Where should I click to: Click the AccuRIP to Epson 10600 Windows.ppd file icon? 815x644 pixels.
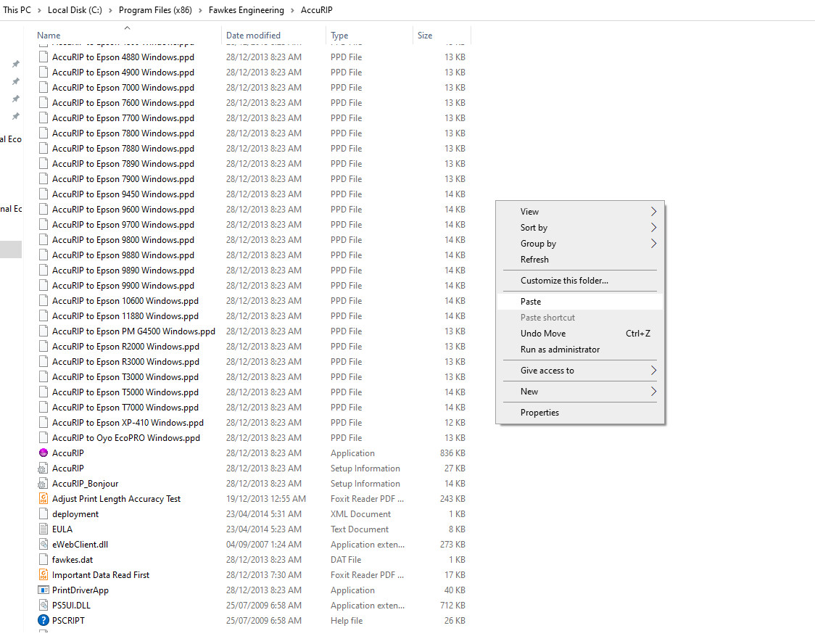(x=44, y=300)
